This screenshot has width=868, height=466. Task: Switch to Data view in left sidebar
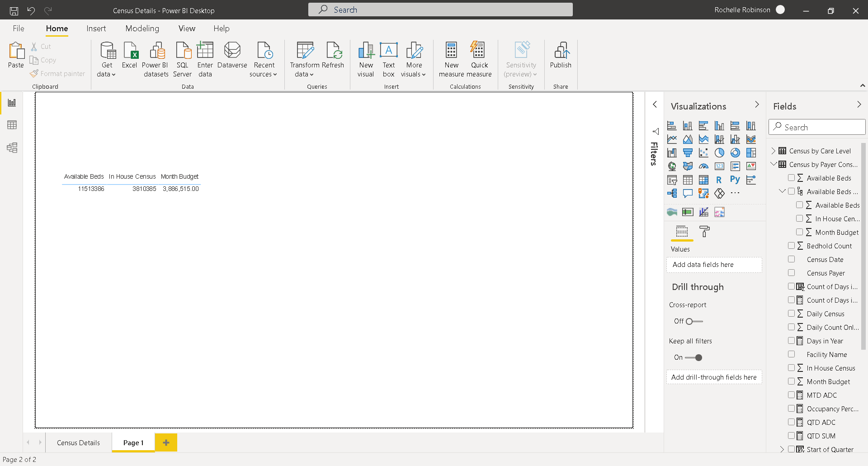coord(12,125)
